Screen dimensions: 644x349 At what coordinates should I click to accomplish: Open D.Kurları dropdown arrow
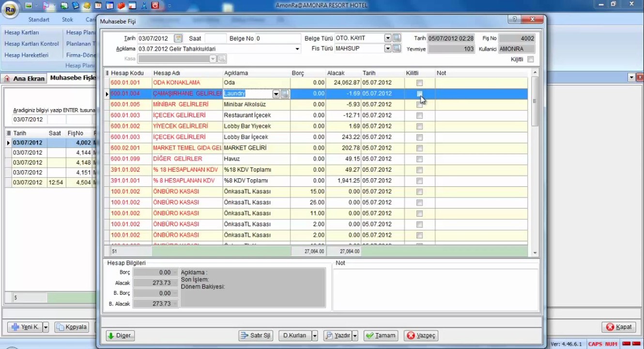(315, 335)
